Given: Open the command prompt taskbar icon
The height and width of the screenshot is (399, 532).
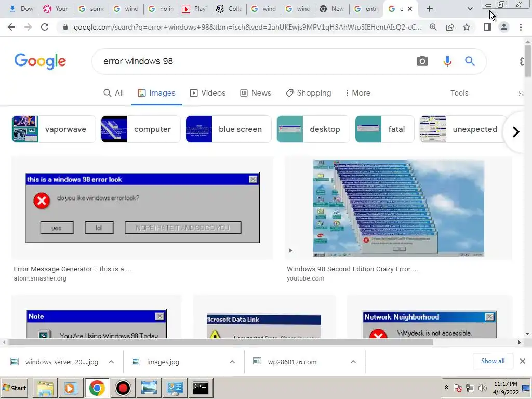Looking at the screenshot, I should [x=201, y=388].
